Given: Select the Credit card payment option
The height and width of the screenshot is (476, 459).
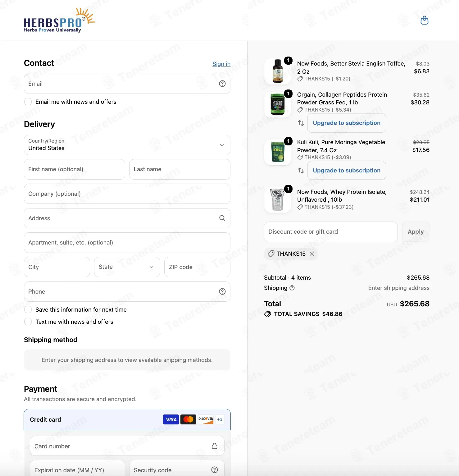Looking at the screenshot, I should [x=127, y=419].
